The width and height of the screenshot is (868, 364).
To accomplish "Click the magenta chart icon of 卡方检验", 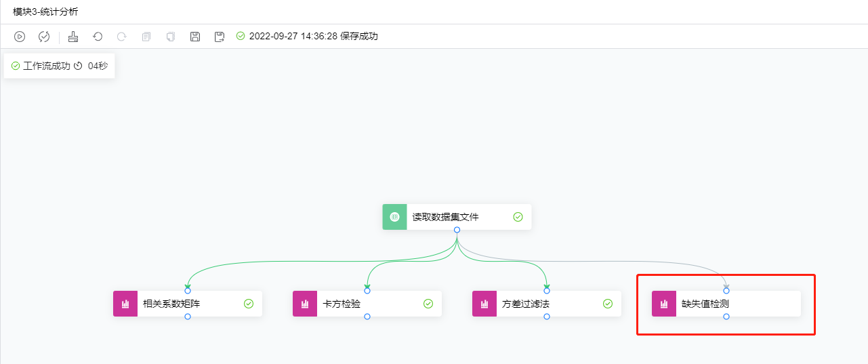I will pyautogui.click(x=305, y=304).
